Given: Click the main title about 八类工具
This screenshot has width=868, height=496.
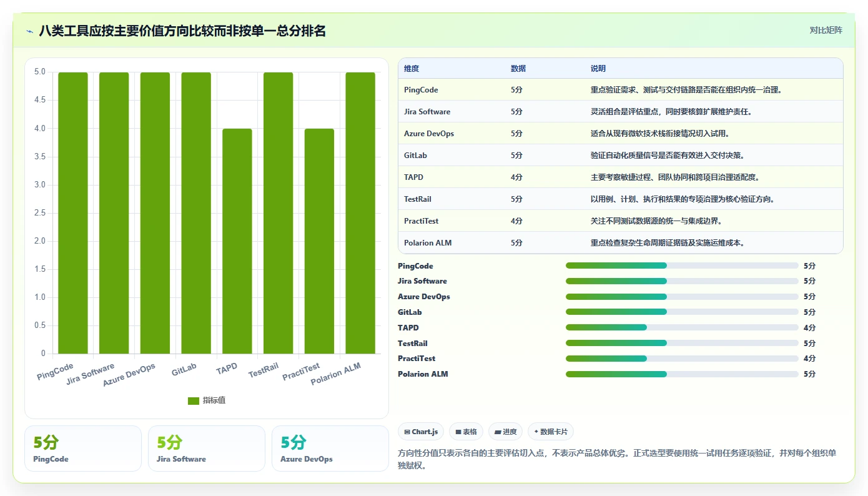Looking at the screenshot, I should coord(182,31).
